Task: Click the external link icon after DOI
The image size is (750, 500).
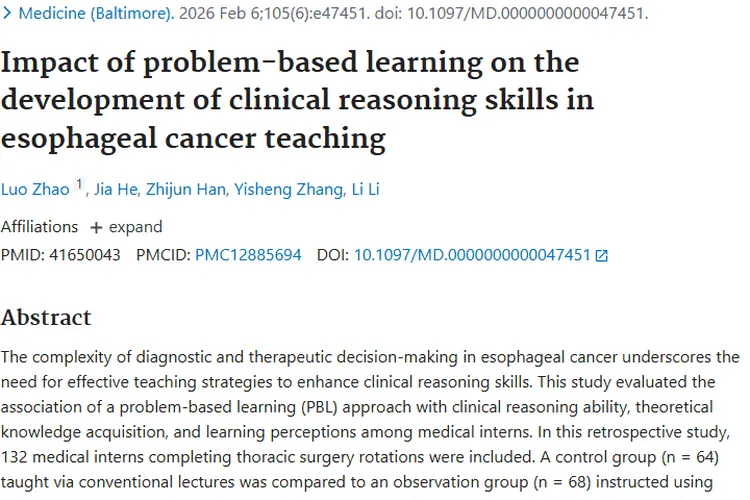Action: [x=601, y=256]
